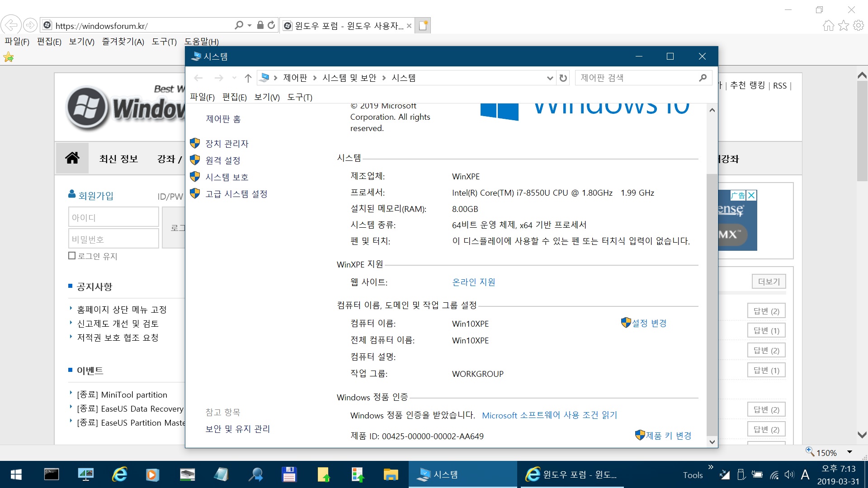Open recent locations dropdown in System window
The image size is (868, 488).
tap(234, 78)
